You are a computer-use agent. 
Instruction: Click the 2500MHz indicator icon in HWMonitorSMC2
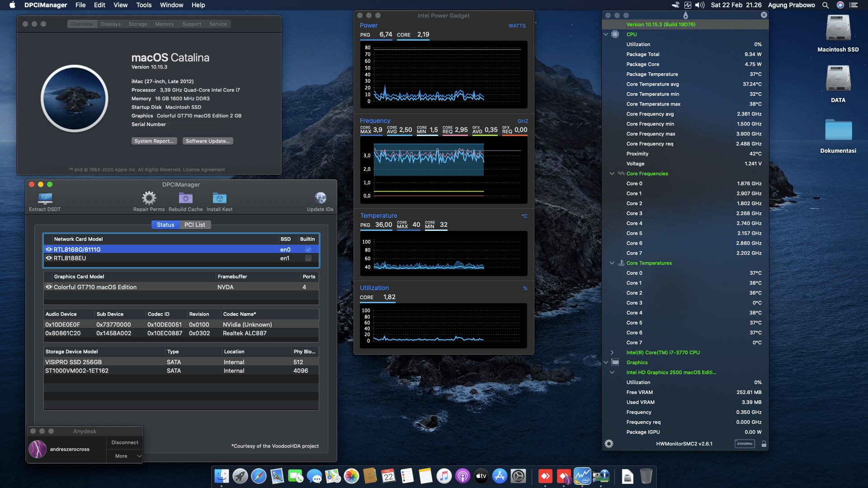tap(745, 444)
